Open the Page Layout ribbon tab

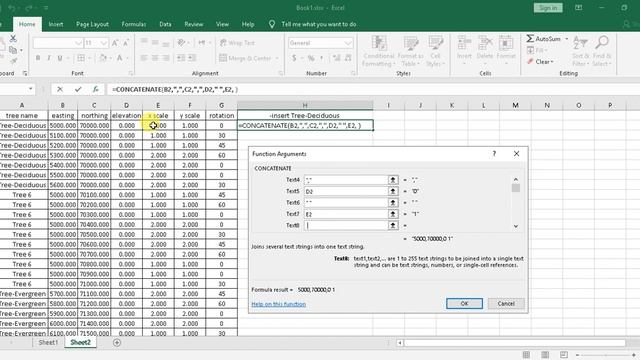(x=92, y=24)
